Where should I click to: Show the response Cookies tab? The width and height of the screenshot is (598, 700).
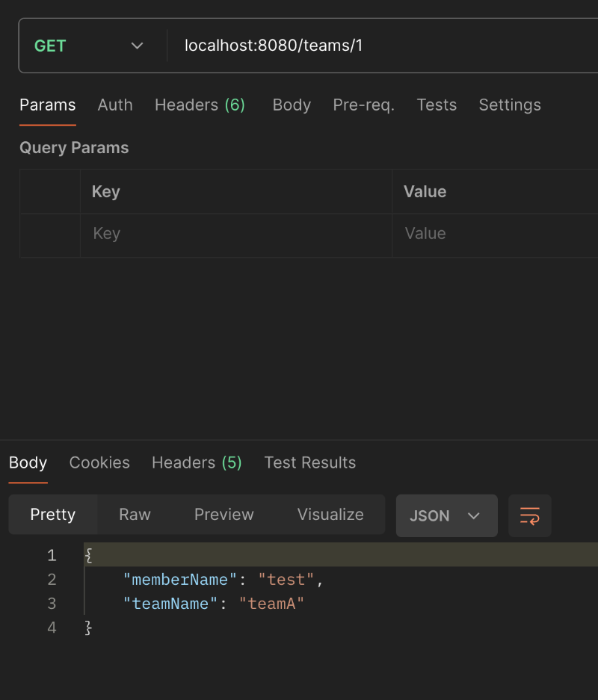tap(99, 463)
